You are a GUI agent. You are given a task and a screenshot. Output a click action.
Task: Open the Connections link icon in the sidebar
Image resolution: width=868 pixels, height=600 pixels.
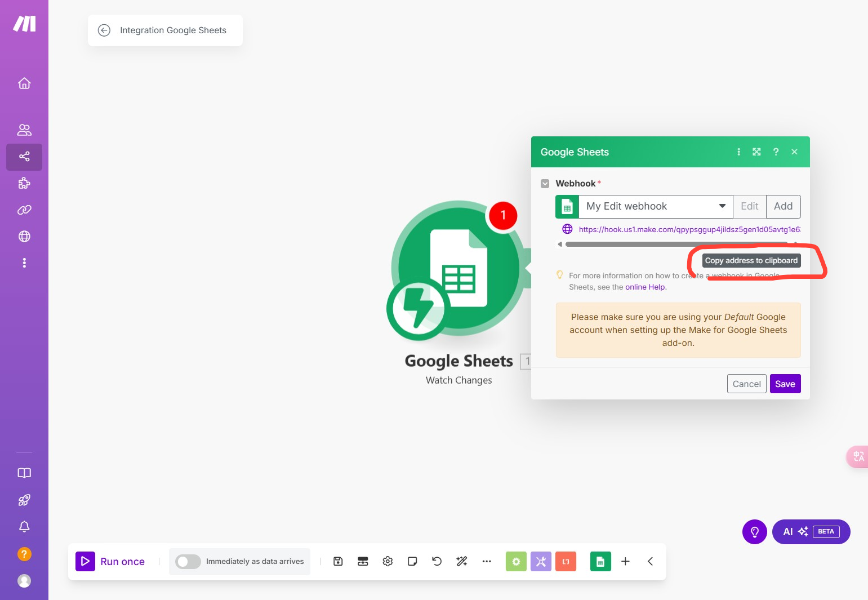[x=24, y=210]
